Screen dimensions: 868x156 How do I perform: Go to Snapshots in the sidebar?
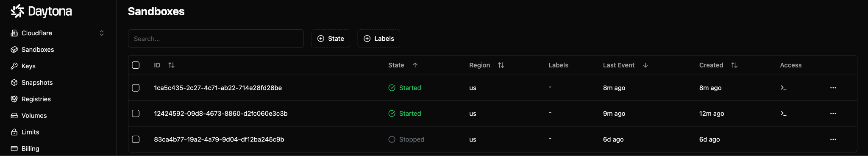pyautogui.click(x=37, y=83)
